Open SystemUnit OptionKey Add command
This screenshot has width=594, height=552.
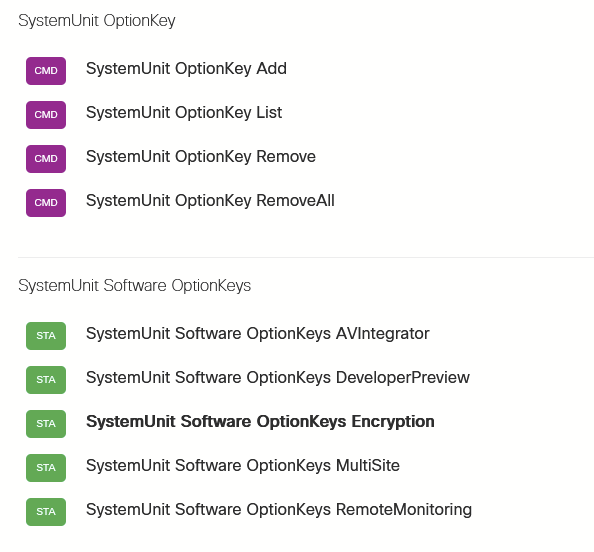pos(186,69)
